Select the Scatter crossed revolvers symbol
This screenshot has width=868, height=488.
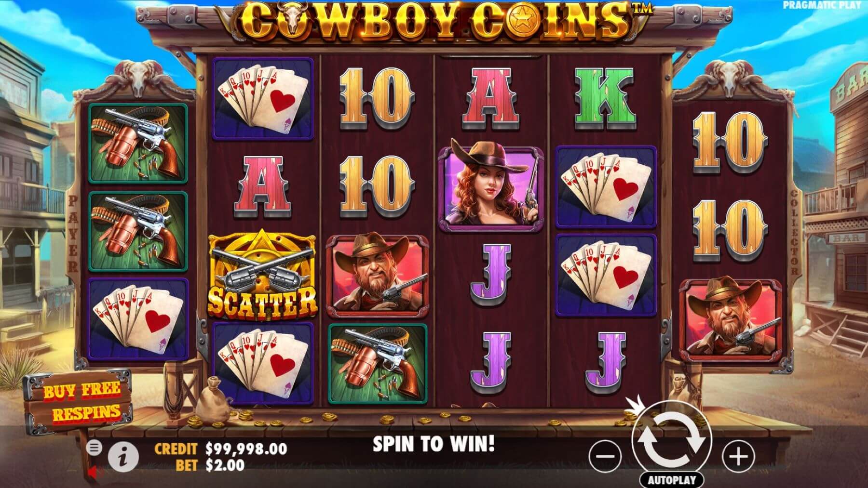pyautogui.click(x=262, y=274)
